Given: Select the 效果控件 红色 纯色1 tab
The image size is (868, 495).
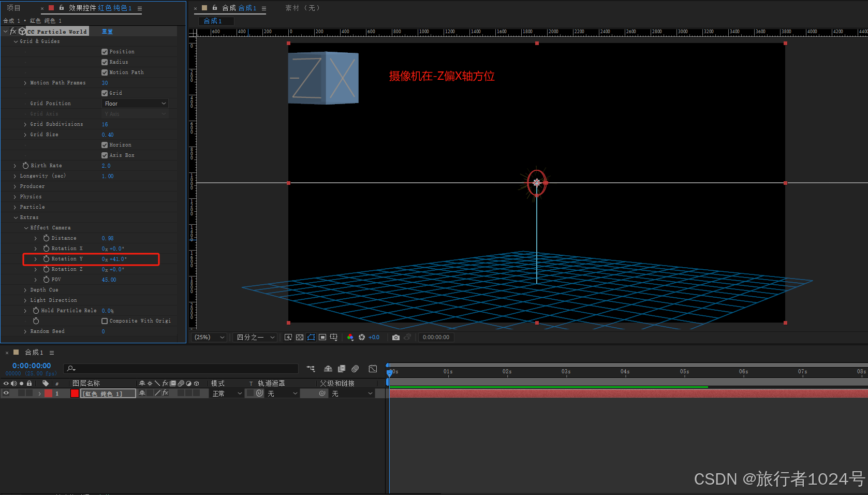Looking at the screenshot, I should (x=100, y=8).
